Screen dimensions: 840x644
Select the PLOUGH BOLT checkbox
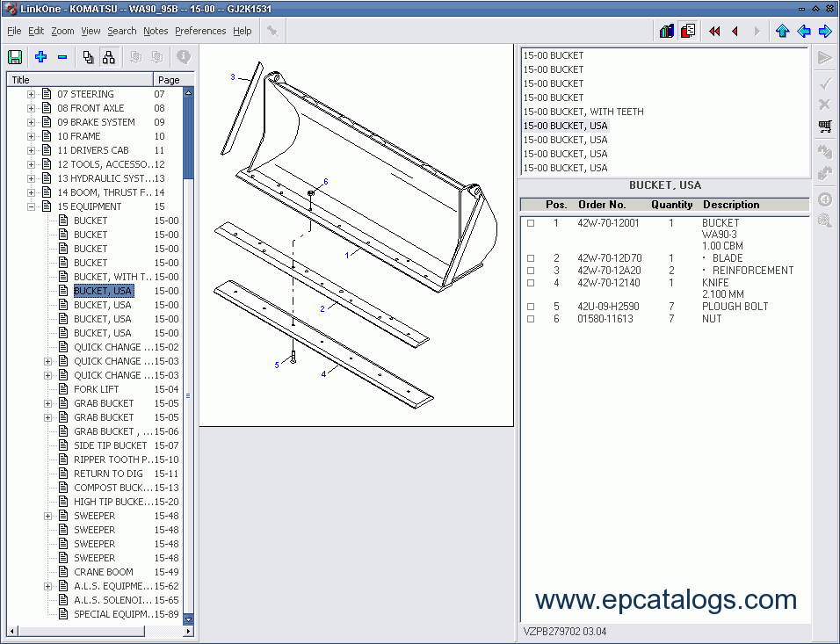[531, 307]
